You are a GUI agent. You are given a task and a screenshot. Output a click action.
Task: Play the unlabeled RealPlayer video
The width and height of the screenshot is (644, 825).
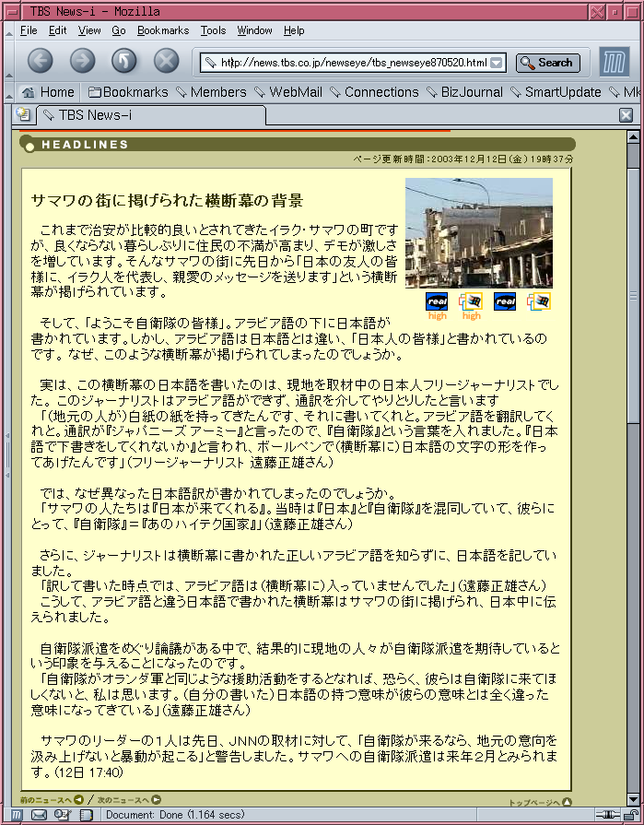coord(505,301)
